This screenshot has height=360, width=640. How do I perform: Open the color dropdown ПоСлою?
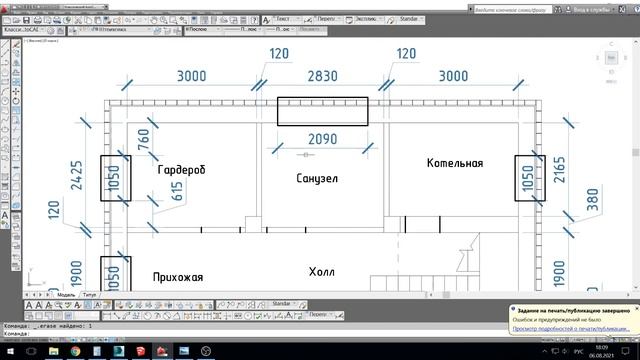click(x=203, y=30)
